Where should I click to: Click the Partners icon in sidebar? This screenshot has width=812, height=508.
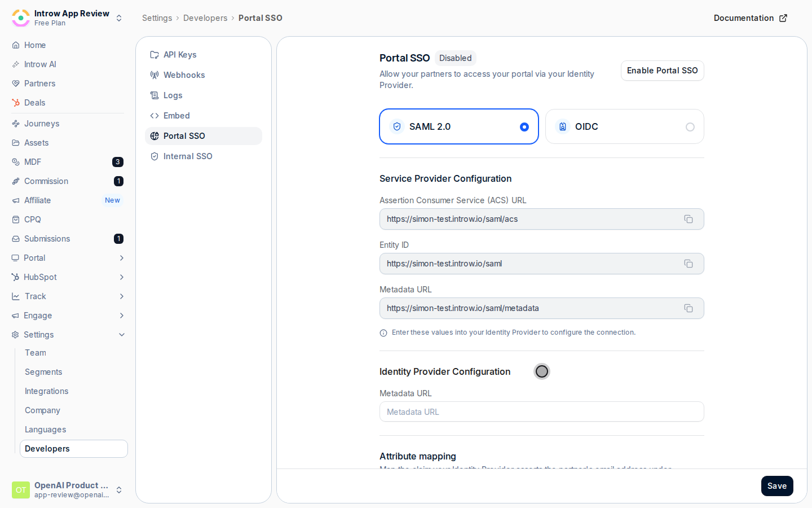16,84
